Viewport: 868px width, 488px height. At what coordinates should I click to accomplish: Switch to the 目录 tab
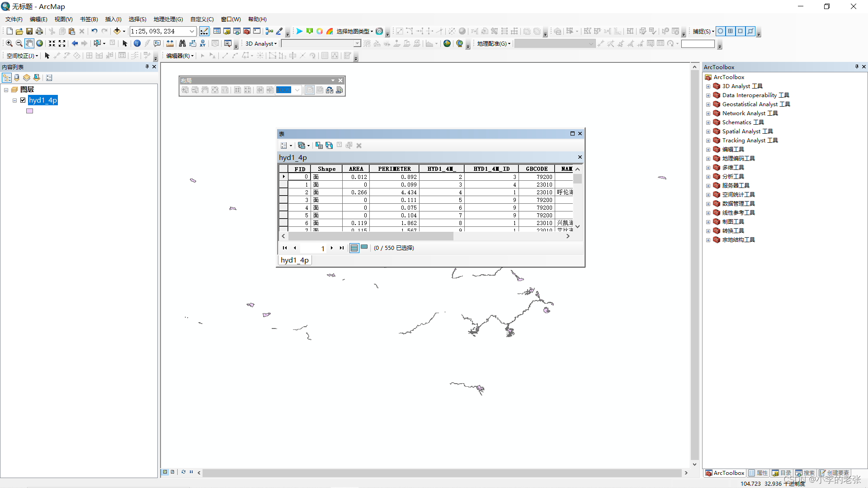(782, 473)
